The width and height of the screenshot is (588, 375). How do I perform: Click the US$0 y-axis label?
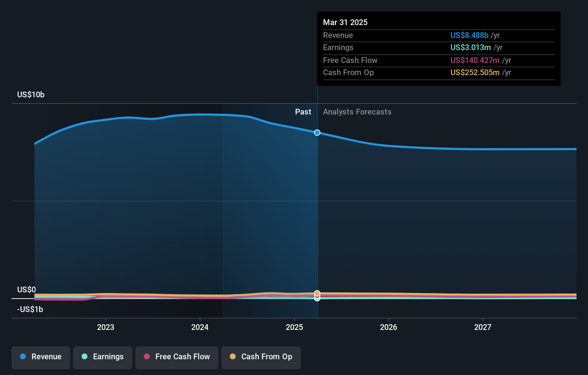coord(26,289)
